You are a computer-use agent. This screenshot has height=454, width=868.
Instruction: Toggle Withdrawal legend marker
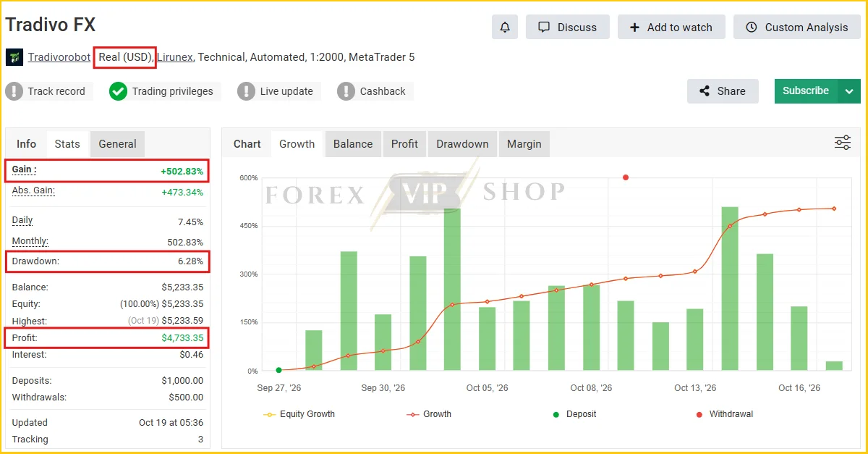pos(724,414)
